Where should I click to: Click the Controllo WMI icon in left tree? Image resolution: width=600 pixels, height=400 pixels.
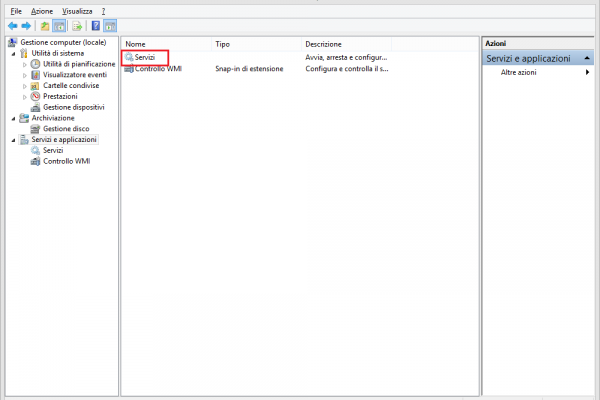coord(35,161)
